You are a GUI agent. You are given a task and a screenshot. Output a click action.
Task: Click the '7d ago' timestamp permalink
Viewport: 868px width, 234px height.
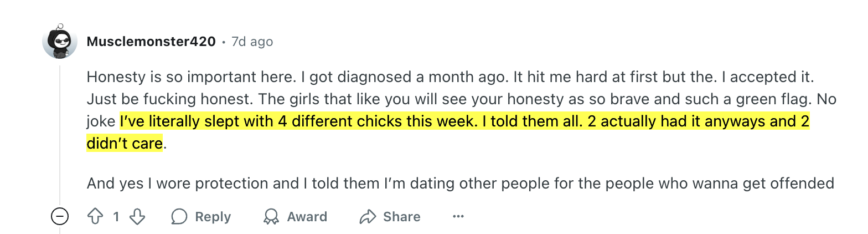coord(252,42)
